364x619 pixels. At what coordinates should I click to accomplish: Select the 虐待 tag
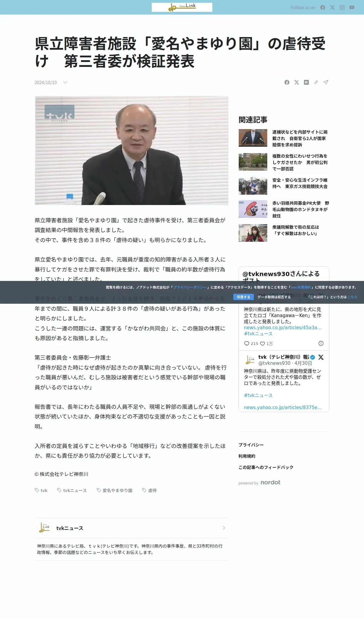pos(150,491)
